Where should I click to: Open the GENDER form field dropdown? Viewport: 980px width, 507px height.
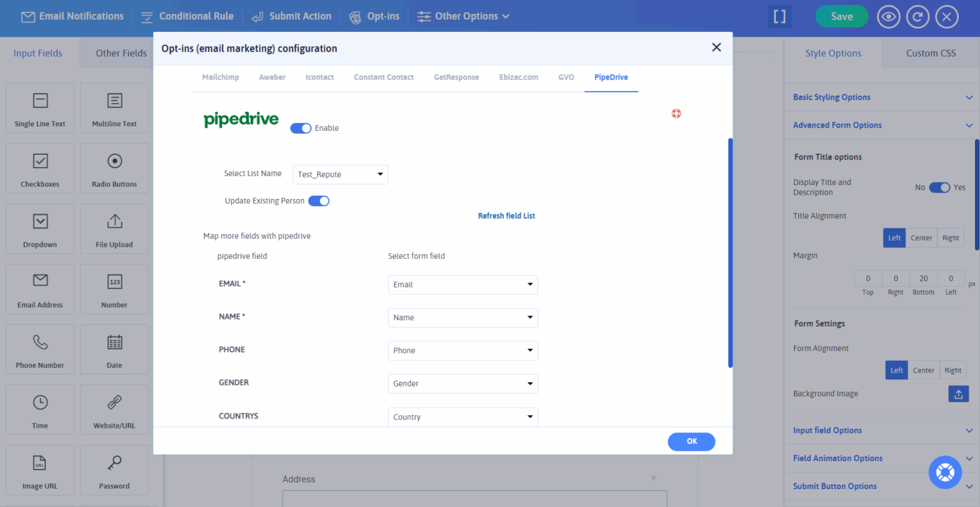(x=463, y=384)
